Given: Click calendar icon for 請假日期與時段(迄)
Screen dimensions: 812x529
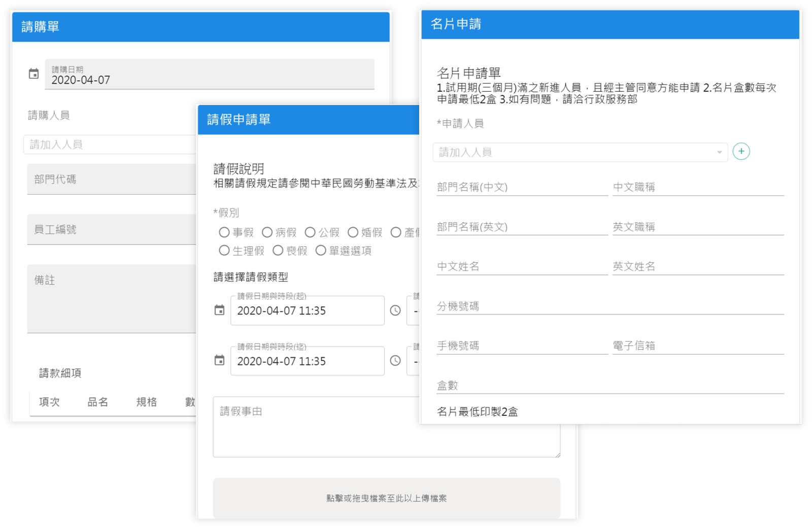Looking at the screenshot, I should (219, 361).
